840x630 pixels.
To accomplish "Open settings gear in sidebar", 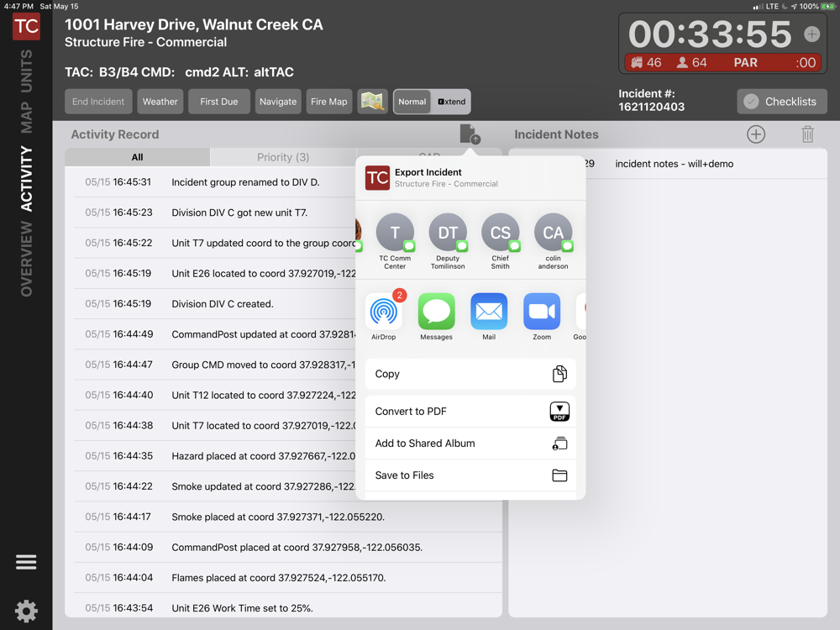I will (26, 611).
